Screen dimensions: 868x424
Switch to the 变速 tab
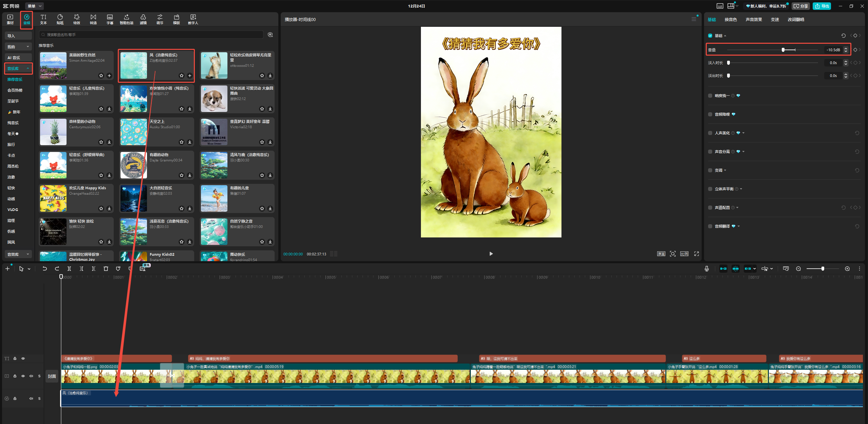pyautogui.click(x=775, y=20)
